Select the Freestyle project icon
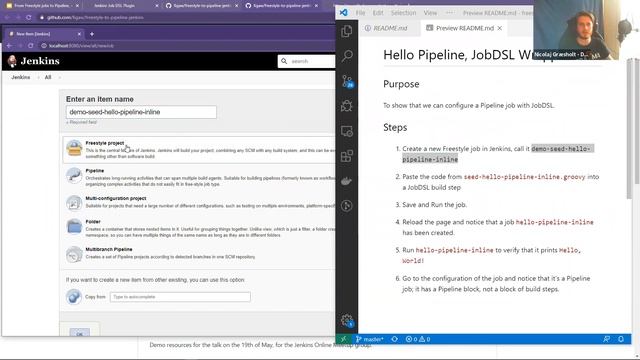The width and height of the screenshot is (640, 360). (74, 148)
